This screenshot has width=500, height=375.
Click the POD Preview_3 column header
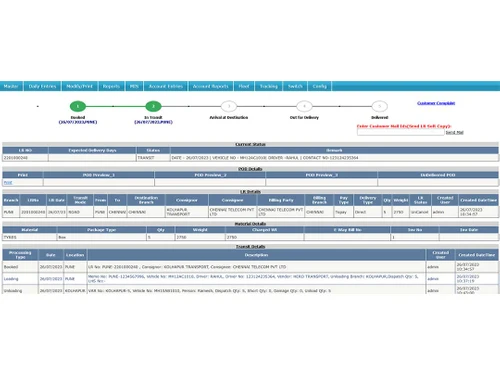pyautogui.click(x=322, y=175)
